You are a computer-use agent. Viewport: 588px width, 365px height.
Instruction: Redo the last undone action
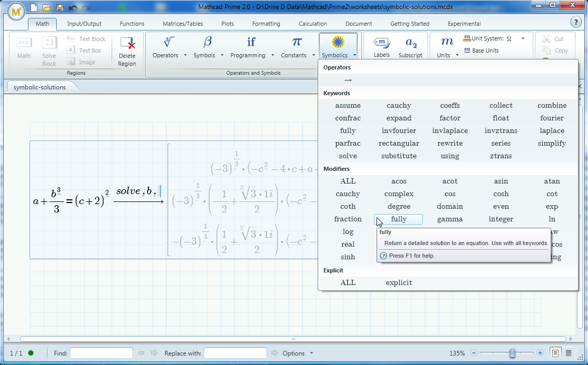(86, 7)
